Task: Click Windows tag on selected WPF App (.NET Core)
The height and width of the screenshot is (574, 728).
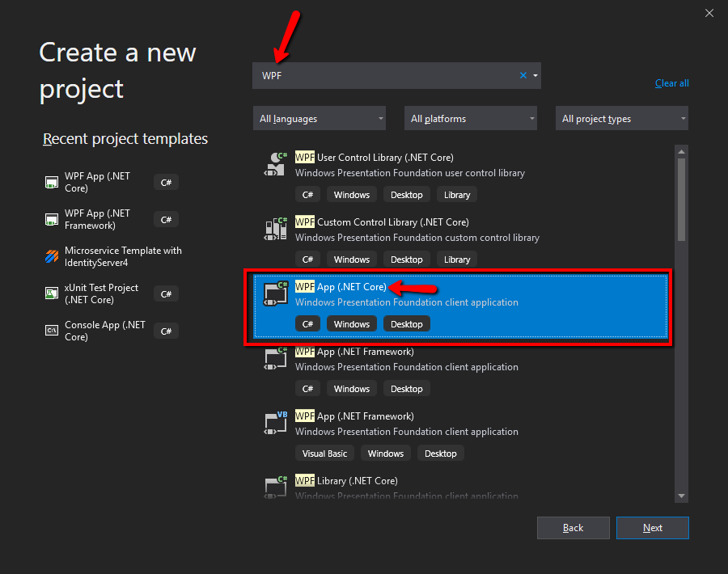Action: coord(352,324)
